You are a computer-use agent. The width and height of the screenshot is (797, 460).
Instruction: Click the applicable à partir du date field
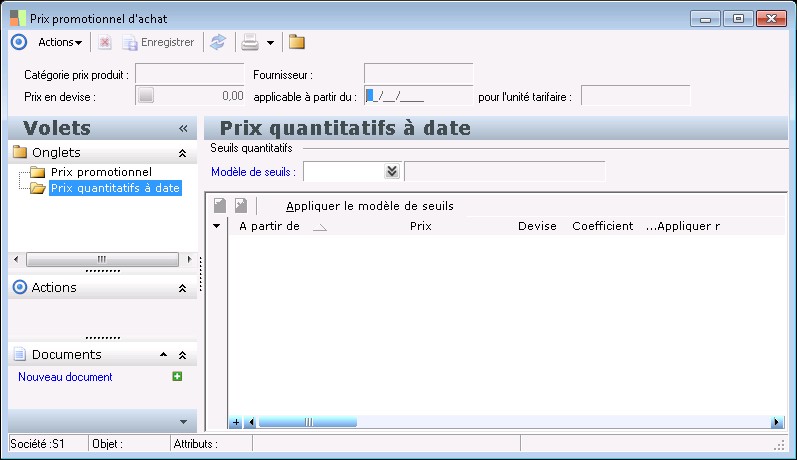[x=418, y=96]
